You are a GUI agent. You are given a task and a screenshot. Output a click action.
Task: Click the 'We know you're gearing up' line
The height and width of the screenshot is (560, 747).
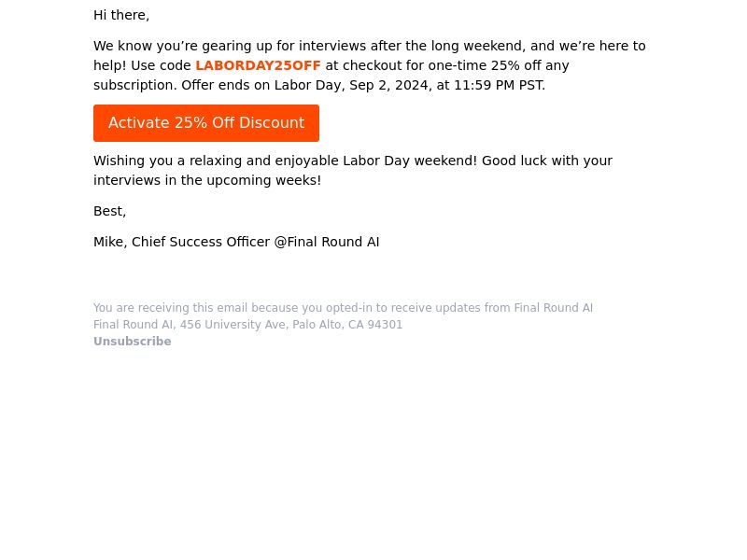(x=370, y=46)
